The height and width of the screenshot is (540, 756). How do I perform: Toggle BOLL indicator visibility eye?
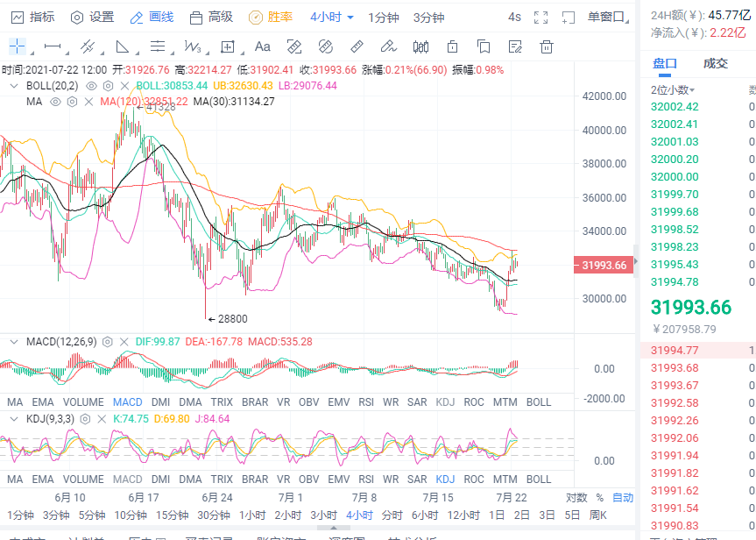pyautogui.click(x=91, y=86)
